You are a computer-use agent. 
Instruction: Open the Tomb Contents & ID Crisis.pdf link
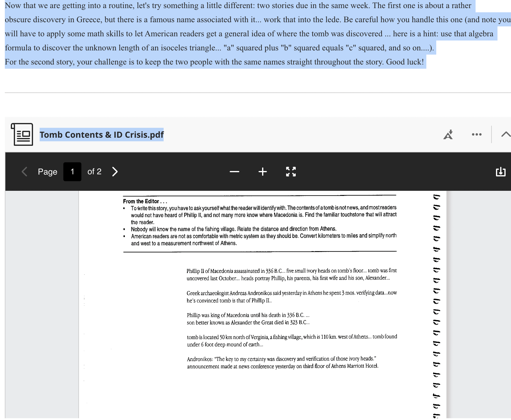click(102, 135)
